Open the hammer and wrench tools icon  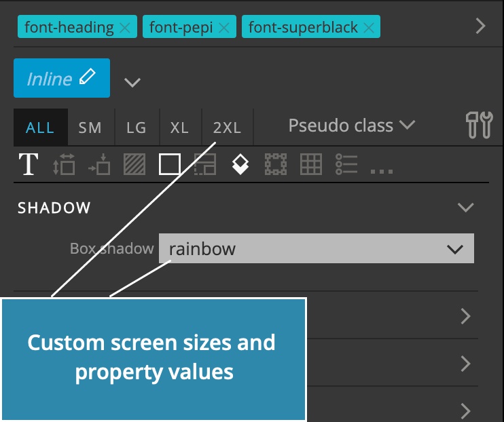(479, 125)
